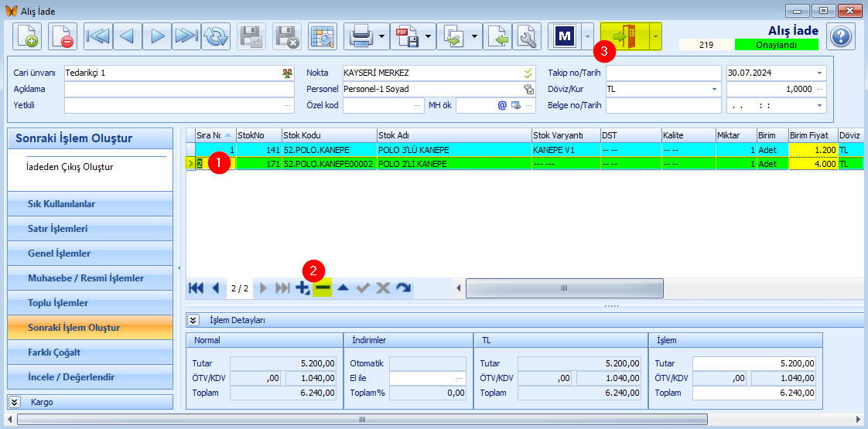Expand the Kargo panel
This screenshot has height=429, width=868.
click(x=15, y=402)
